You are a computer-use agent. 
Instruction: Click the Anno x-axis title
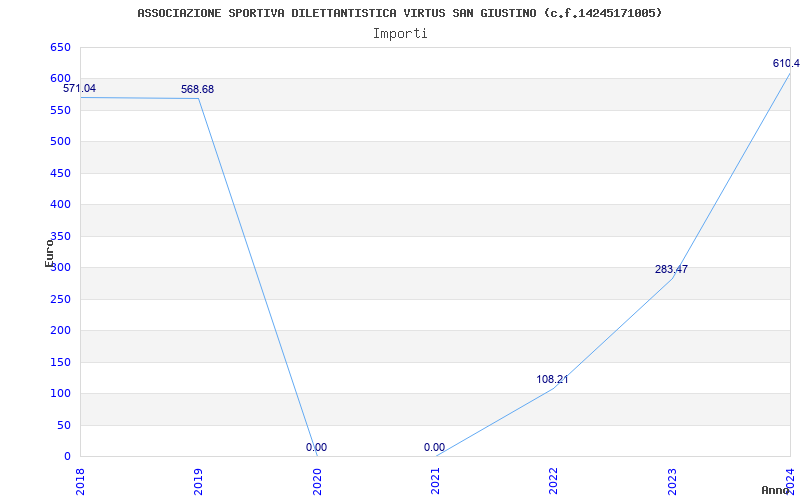coord(776,490)
